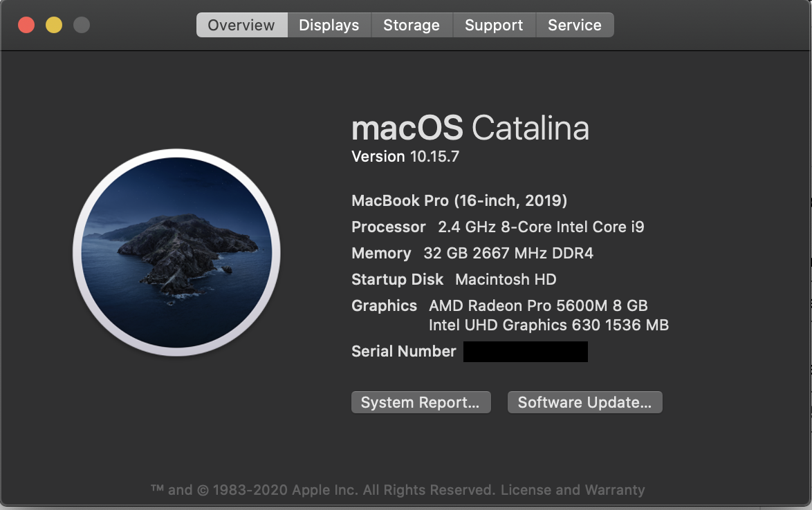Click Version 10.15.7 to reveal build number

coord(405,157)
